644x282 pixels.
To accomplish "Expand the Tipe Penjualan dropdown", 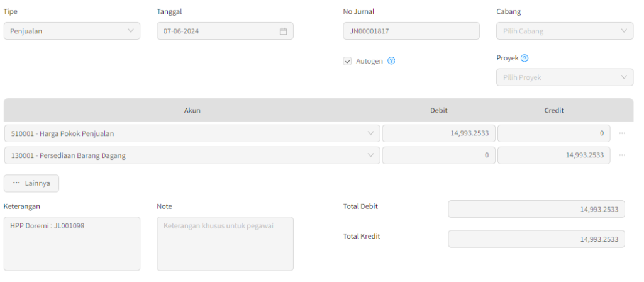I will (72, 31).
